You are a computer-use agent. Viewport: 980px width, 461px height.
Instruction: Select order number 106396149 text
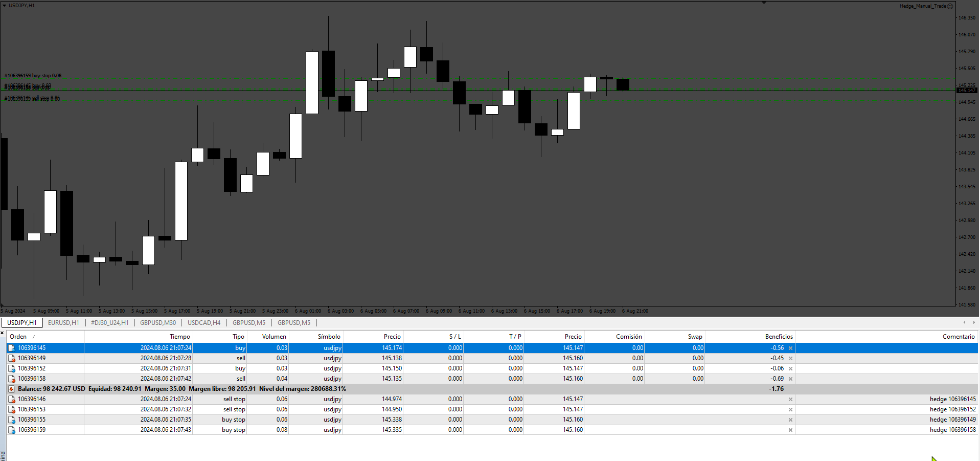pos(32,358)
